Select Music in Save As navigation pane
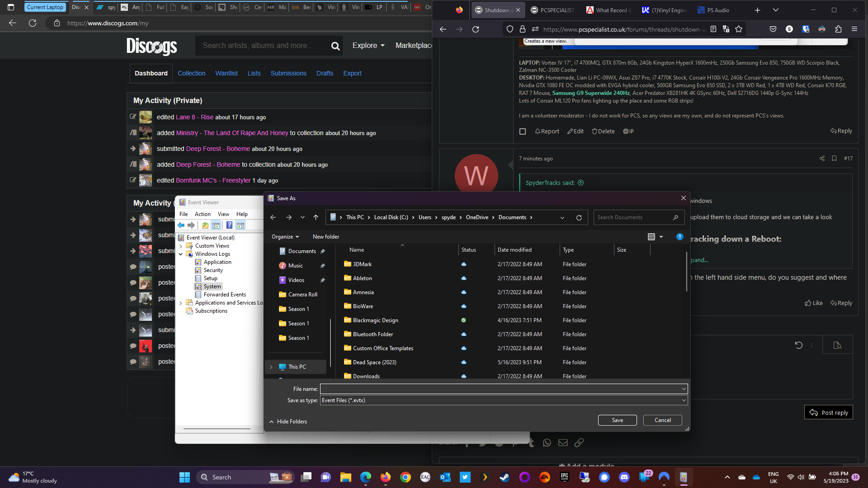868x488 pixels. (295, 266)
